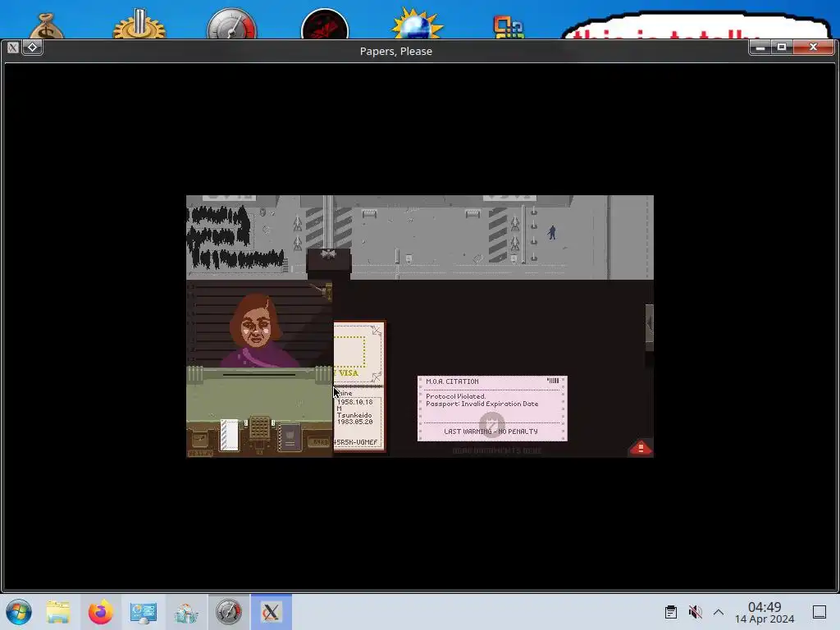Click the weight readout on the desk

coord(320,442)
